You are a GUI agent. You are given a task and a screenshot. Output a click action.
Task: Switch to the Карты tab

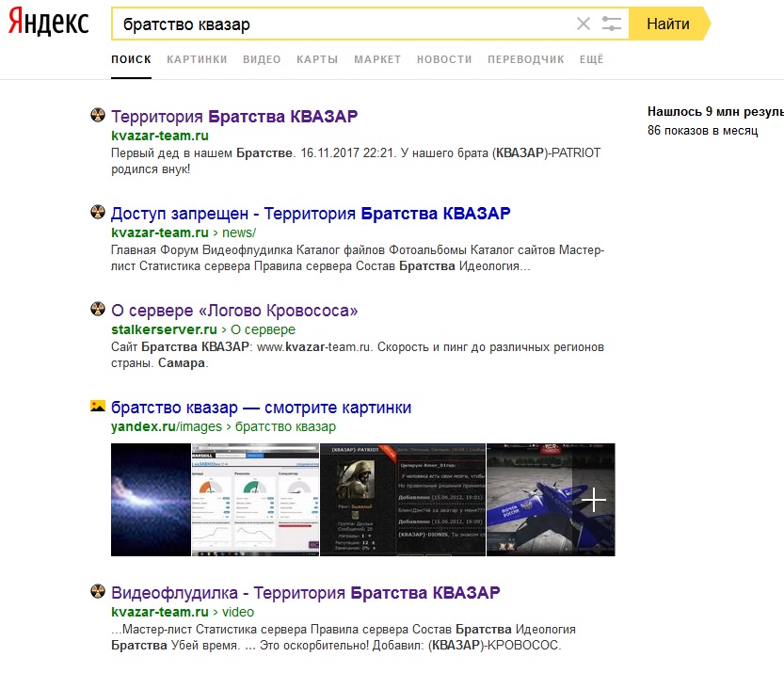point(317,59)
